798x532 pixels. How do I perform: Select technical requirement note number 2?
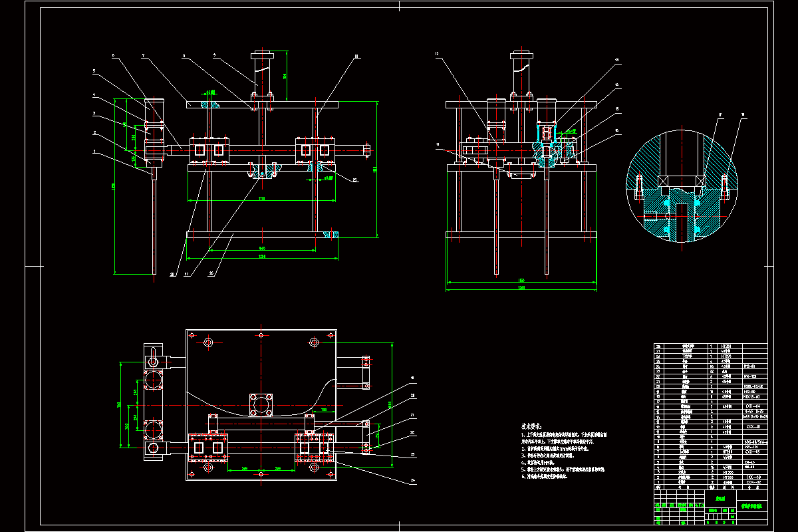557,448
